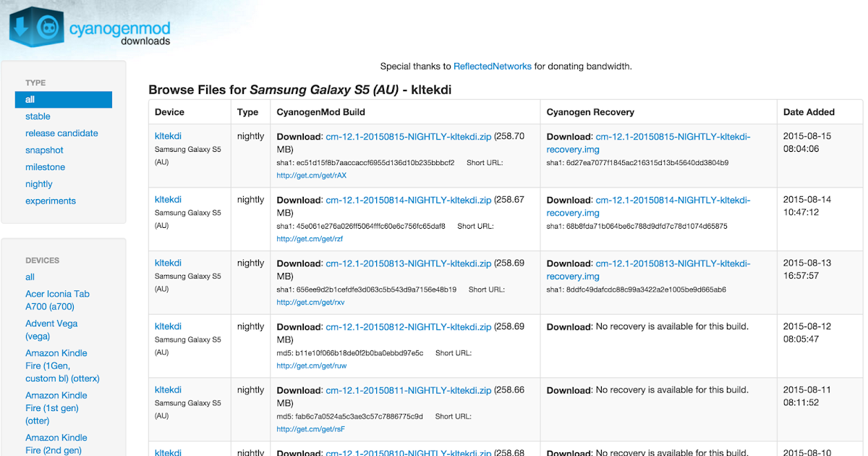Click date '2015-08-12 08:05:47'
868x456 pixels.
click(807, 333)
